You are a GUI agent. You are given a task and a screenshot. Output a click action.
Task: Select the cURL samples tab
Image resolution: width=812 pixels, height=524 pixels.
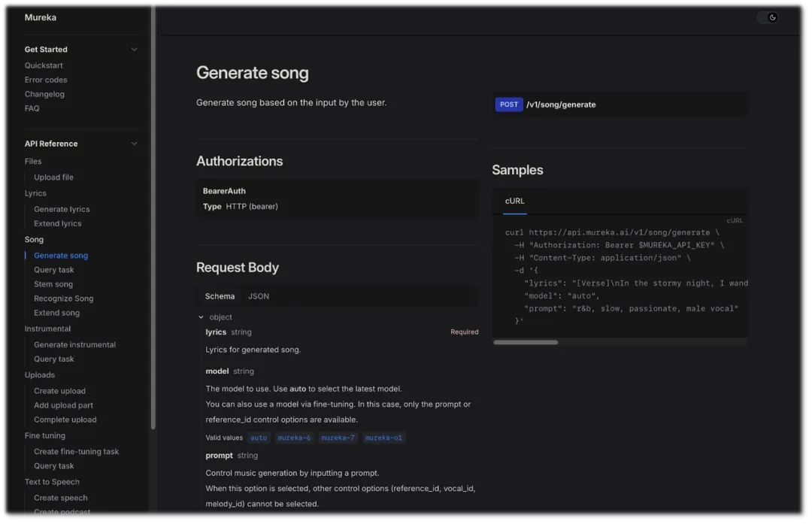point(514,201)
